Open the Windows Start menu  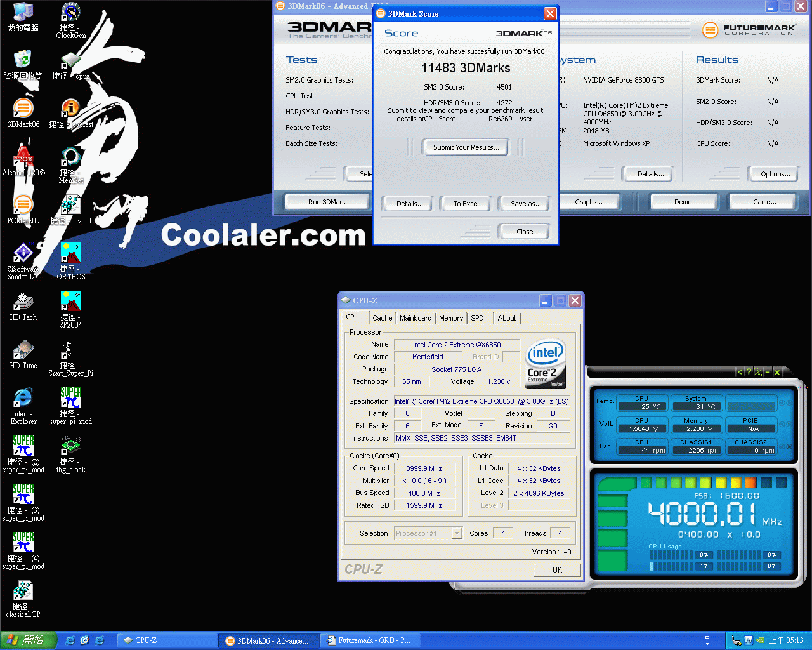click(x=29, y=640)
